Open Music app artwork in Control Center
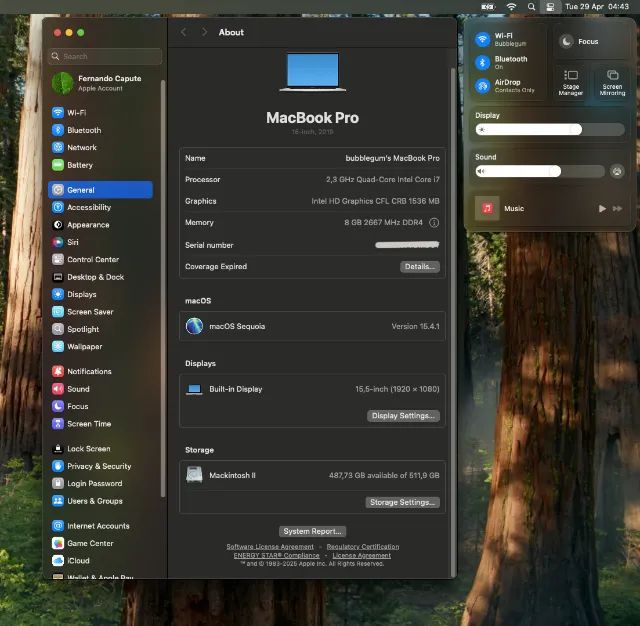This screenshot has width=640, height=626. (487, 209)
